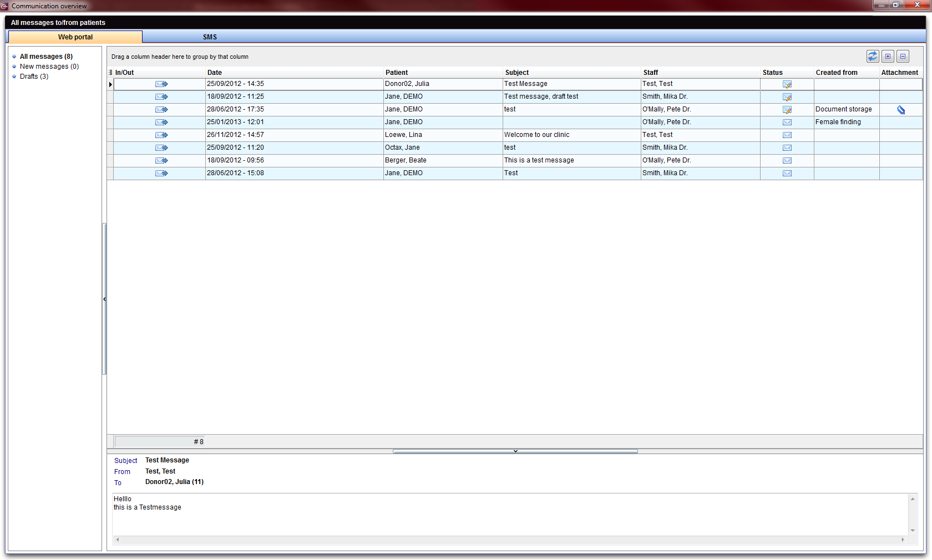
Task: Select All messages (8) in the sidebar
Action: coord(46,57)
